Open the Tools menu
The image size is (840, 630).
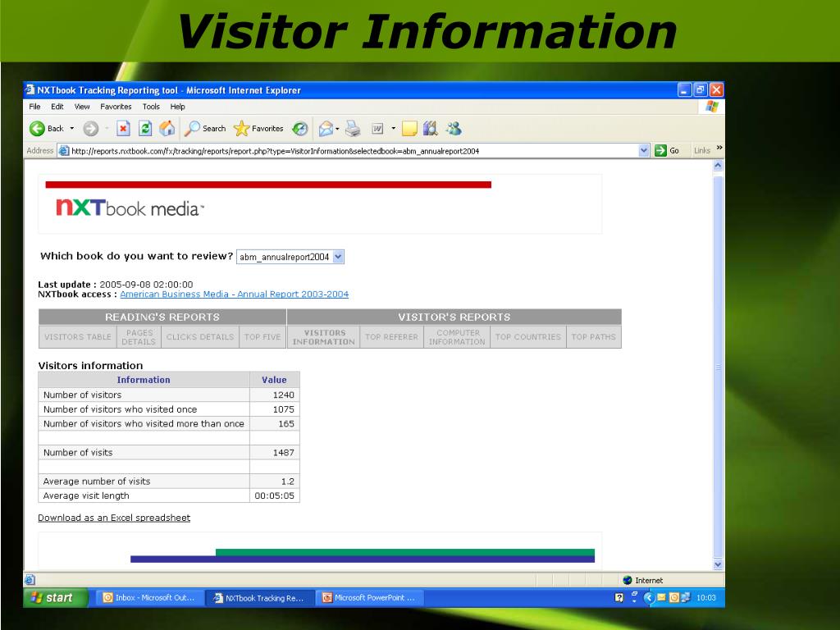click(151, 107)
